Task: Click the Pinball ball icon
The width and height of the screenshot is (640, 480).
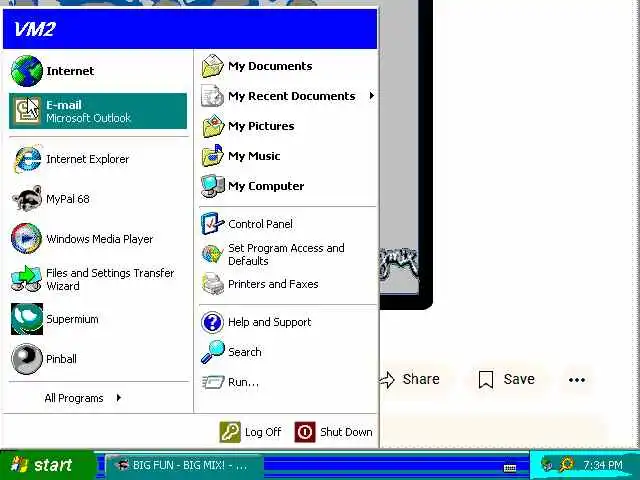Action: (x=27, y=359)
